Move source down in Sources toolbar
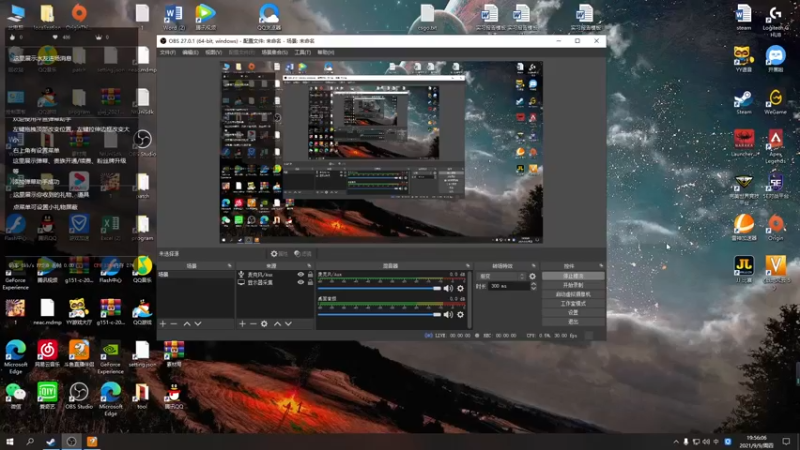Viewport: 800px width, 450px height. pyautogui.click(x=289, y=324)
